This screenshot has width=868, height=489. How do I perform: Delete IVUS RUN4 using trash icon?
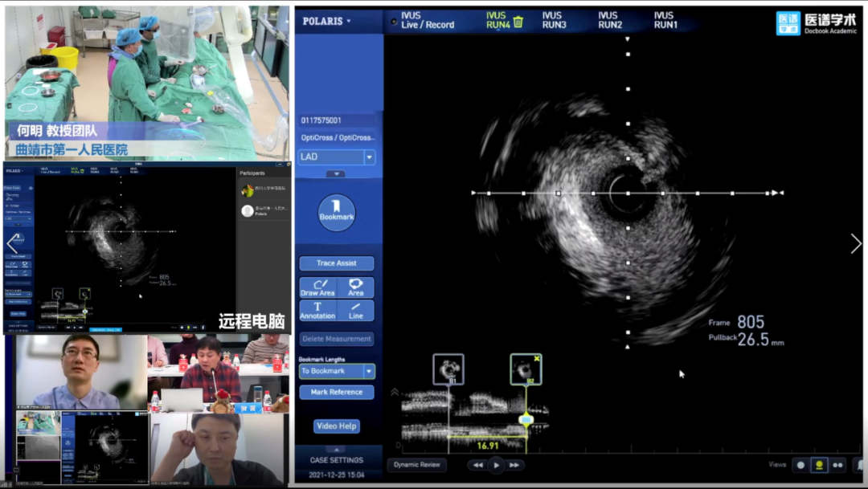tap(518, 22)
